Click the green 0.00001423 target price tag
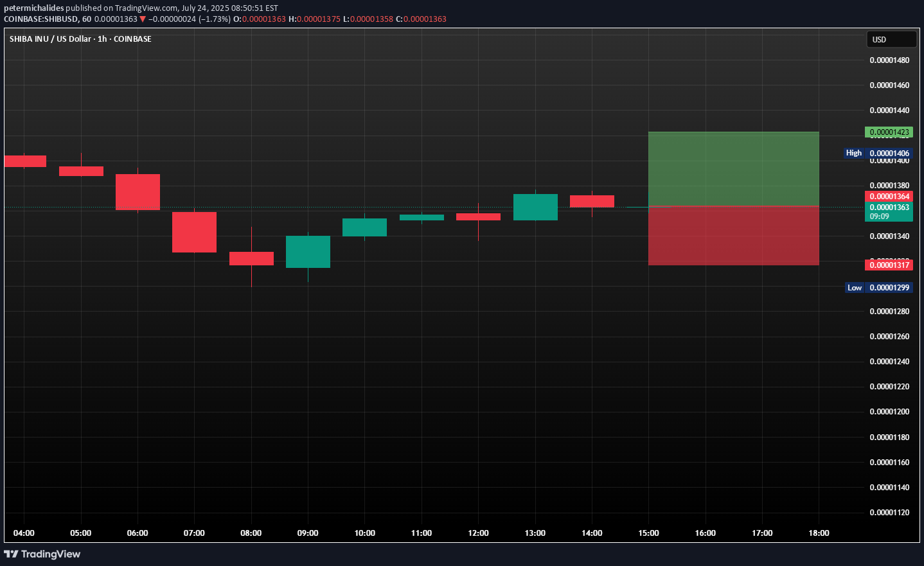924x566 pixels. [889, 132]
